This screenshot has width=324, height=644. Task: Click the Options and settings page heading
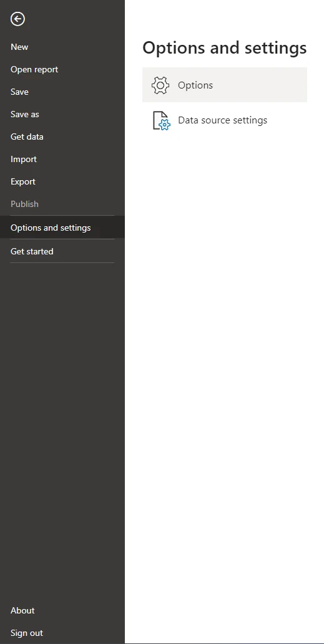(x=225, y=47)
